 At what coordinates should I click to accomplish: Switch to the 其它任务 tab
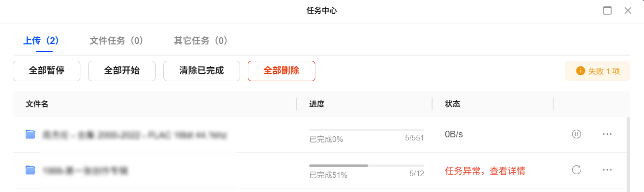[201, 41]
